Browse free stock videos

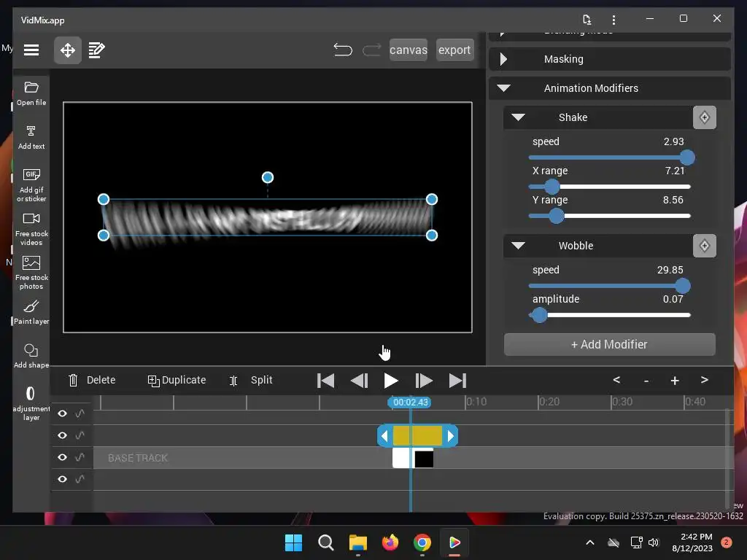tap(31, 230)
